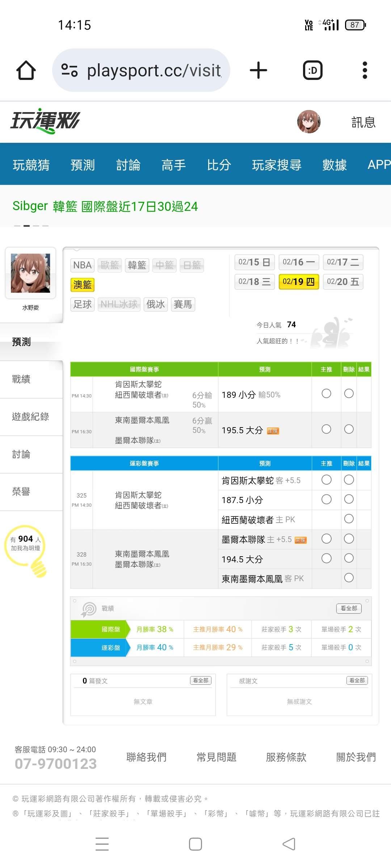Select the 澳籃 league tab

click(x=83, y=285)
